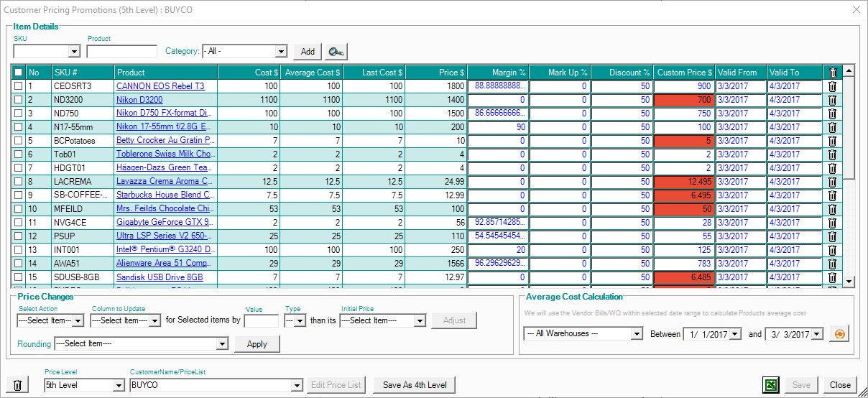Open the Category dropdown

(281, 52)
